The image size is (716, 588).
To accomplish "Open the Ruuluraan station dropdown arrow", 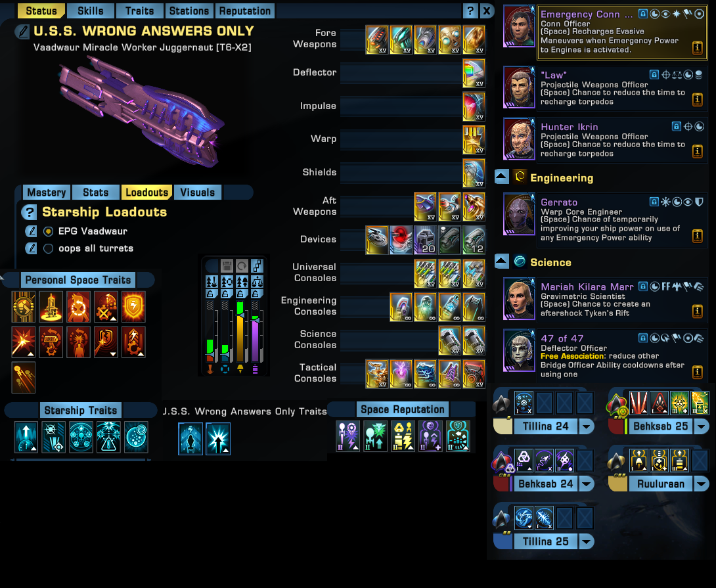I will [702, 484].
